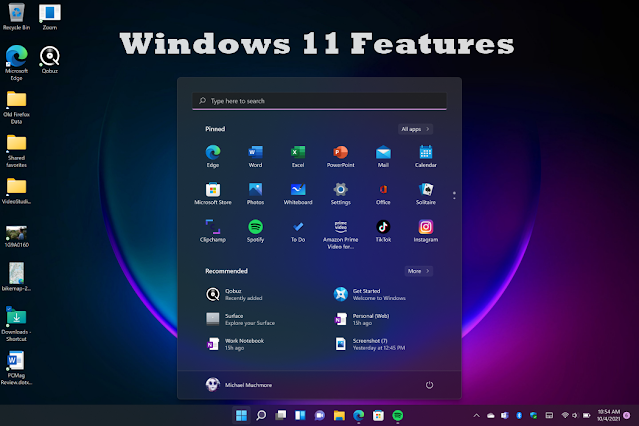The height and width of the screenshot is (426, 639).
Task: Open the pinned Excel app
Action: pyautogui.click(x=298, y=156)
